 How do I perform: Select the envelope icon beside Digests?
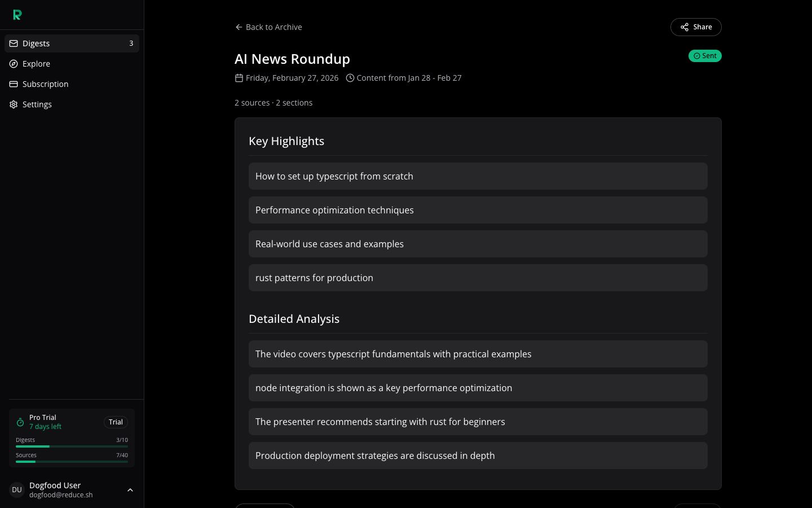14,43
